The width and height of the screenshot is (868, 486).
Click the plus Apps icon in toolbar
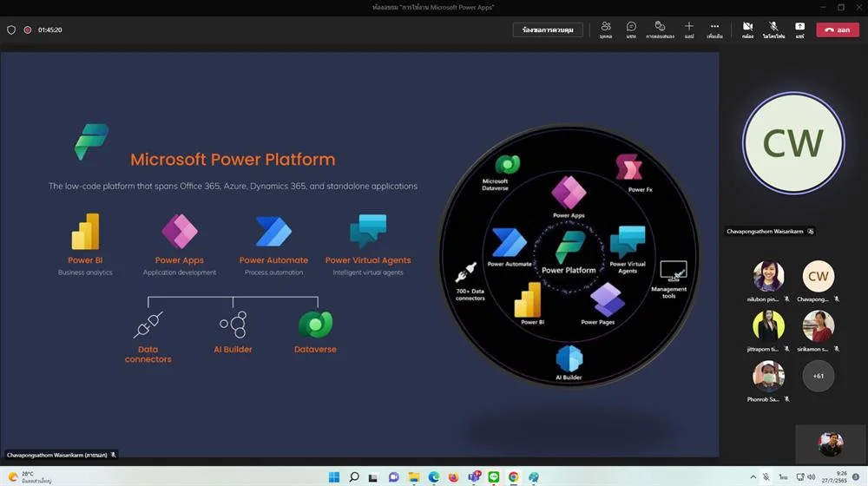[x=688, y=30]
